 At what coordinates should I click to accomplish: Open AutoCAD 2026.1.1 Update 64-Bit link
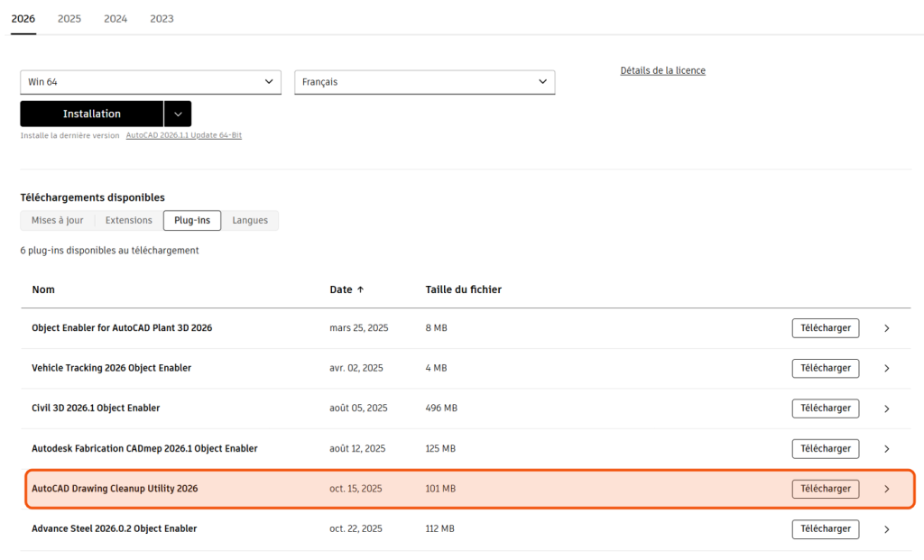(x=184, y=135)
